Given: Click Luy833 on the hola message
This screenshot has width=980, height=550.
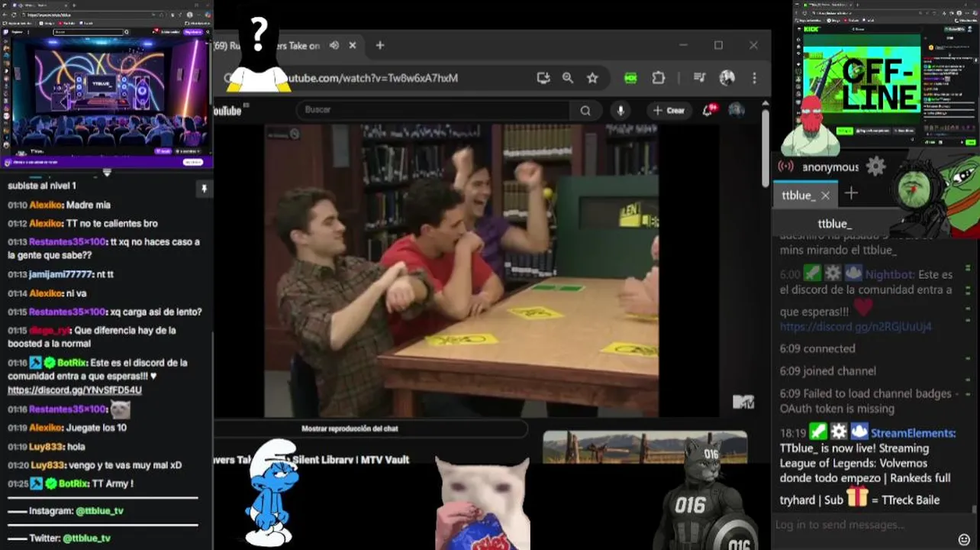Looking at the screenshot, I should coord(47,446).
